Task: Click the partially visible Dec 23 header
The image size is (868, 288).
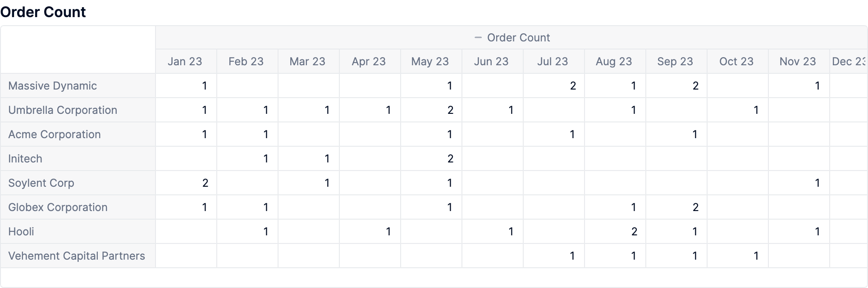Action: click(849, 62)
